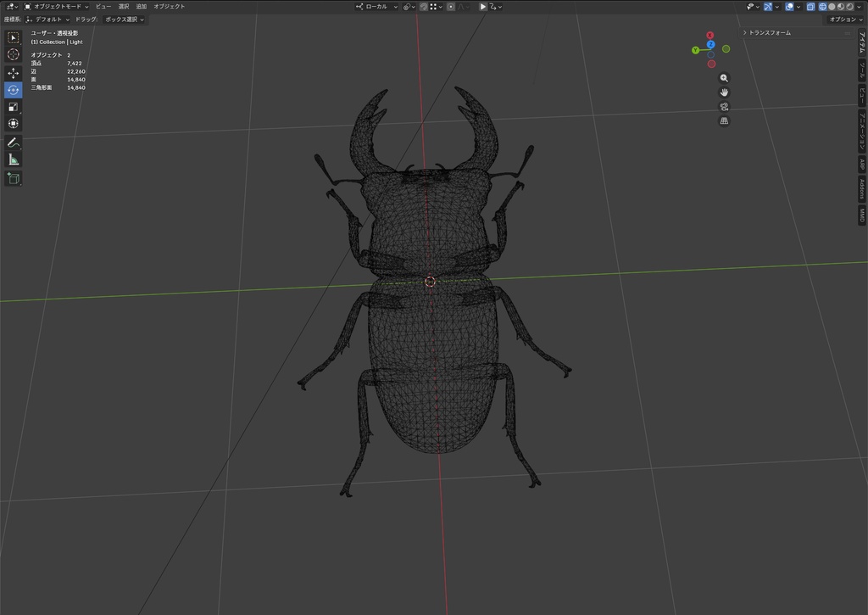The height and width of the screenshot is (615, 868).
Task: Select solid viewport shading
Action: click(x=832, y=7)
